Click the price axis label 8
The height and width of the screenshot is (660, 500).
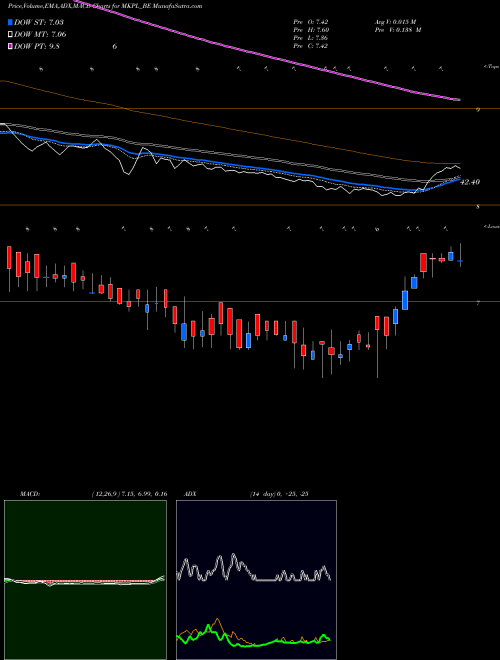(x=478, y=207)
